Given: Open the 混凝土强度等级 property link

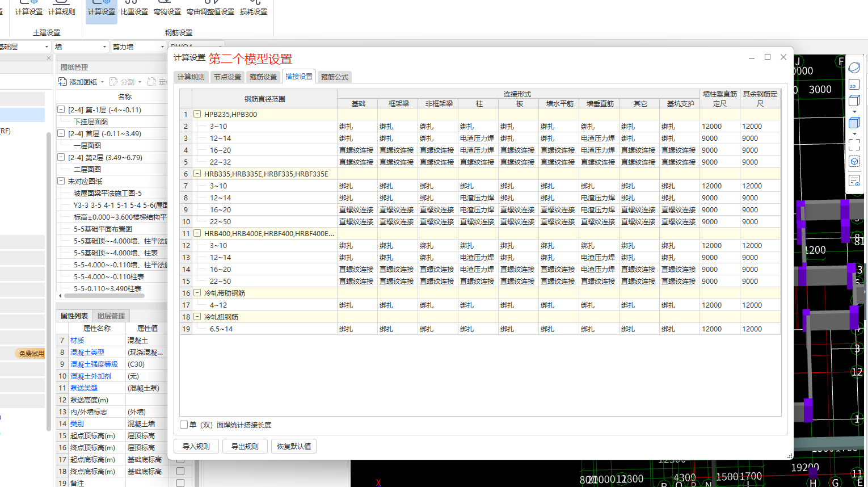Looking at the screenshot, I should (94, 364).
